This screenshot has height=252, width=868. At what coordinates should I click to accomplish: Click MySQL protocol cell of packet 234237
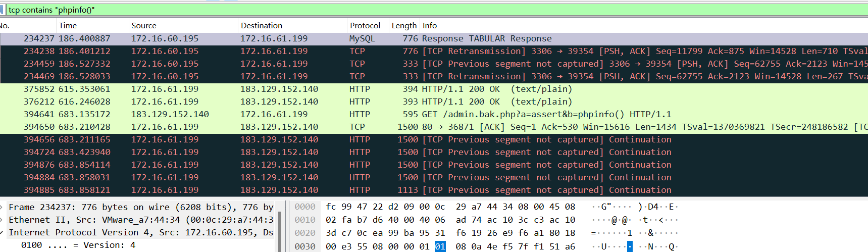click(x=362, y=38)
